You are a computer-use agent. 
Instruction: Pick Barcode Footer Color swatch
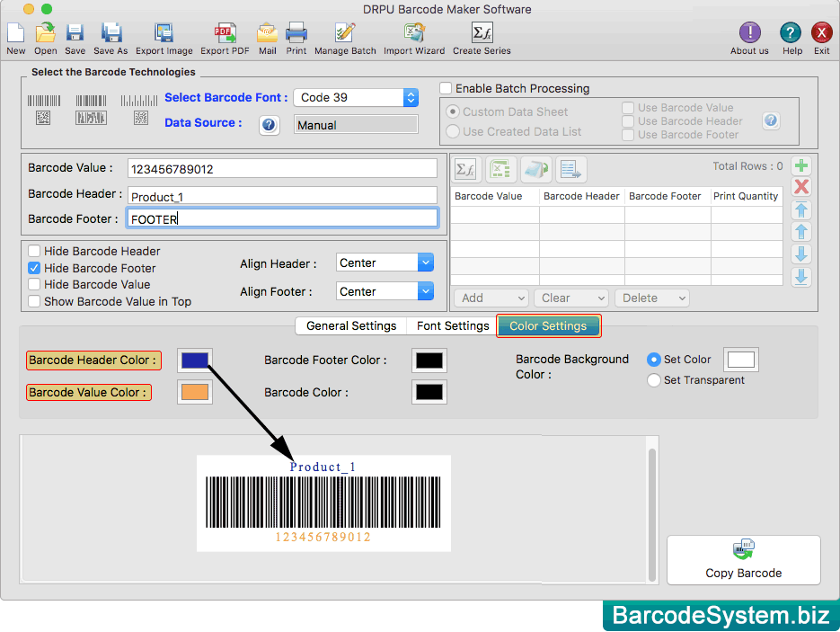(429, 361)
